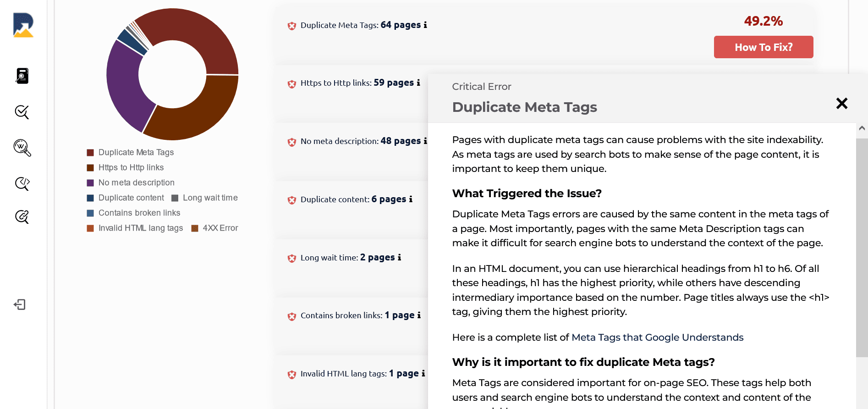Open Meta Tags that Google Understands link
The height and width of the screenshot is (409, 868).
coord(657,337)
